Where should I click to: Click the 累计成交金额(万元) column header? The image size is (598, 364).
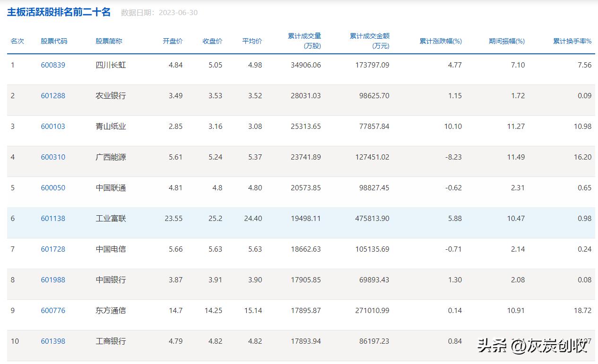tap(370, 41)
